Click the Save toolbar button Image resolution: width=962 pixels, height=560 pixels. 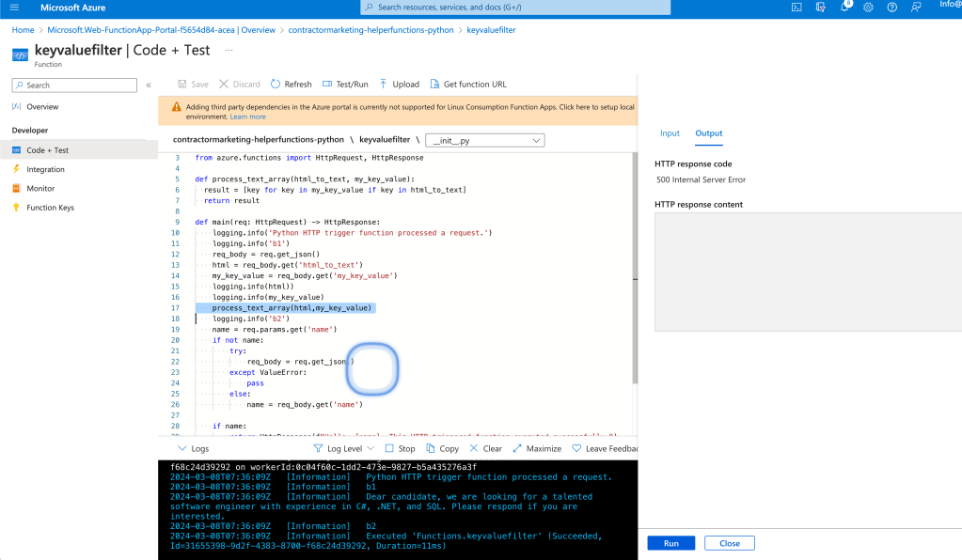pos(194,84)
